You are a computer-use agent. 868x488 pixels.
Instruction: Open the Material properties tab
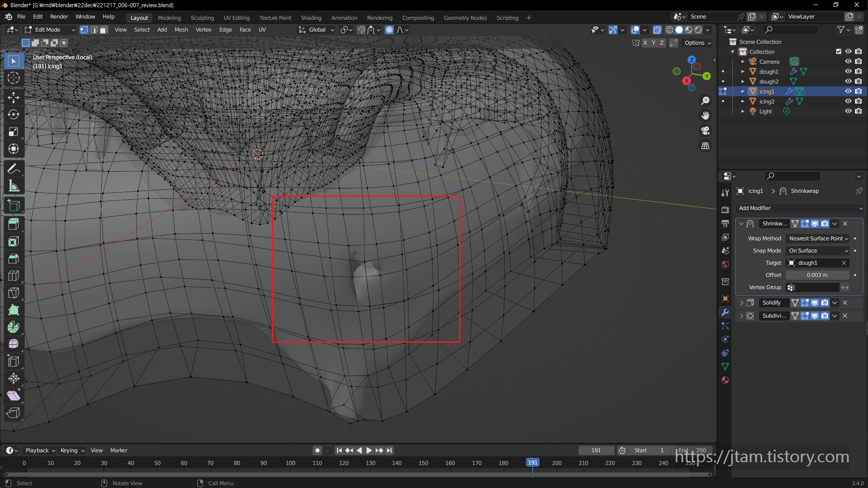coord(725,380)
